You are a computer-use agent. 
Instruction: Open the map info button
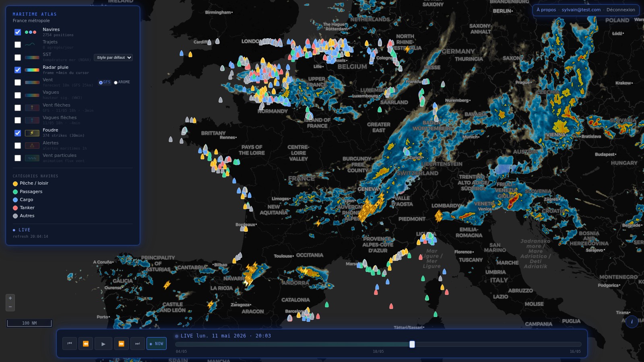pyautogui.click(x=632, y=322)
